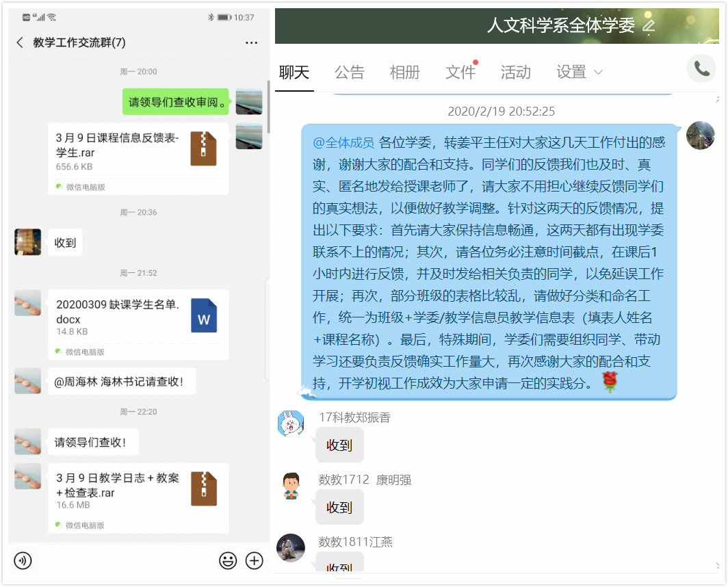This screenshot has height=587, width=728.
Task: Switch to the 相册 tab
Action: click(x=404, y=73)
